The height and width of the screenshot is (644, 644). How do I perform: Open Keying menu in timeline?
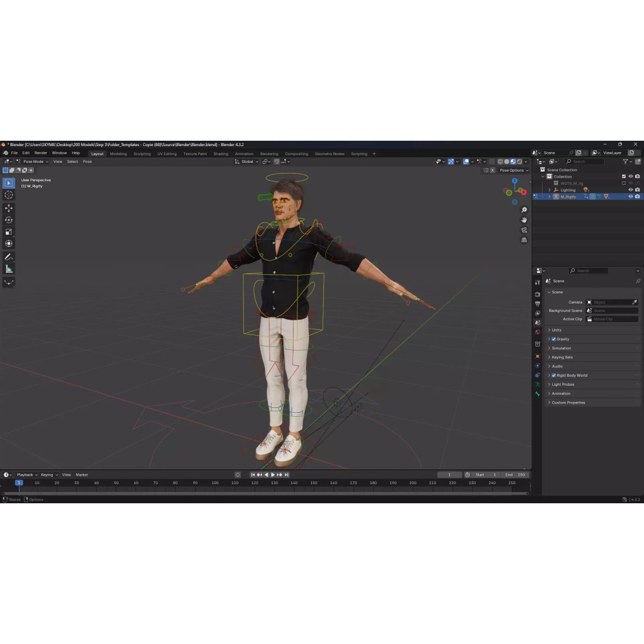click(48, 475)
